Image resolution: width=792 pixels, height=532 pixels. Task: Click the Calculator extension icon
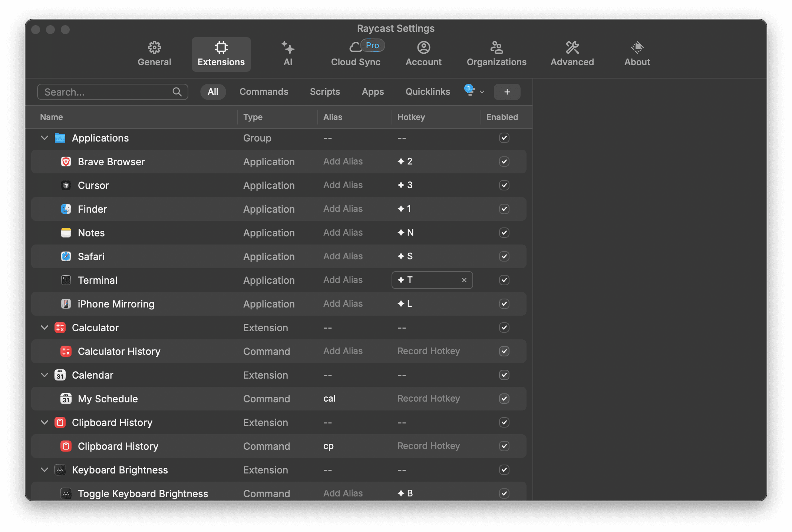(60, 327)
